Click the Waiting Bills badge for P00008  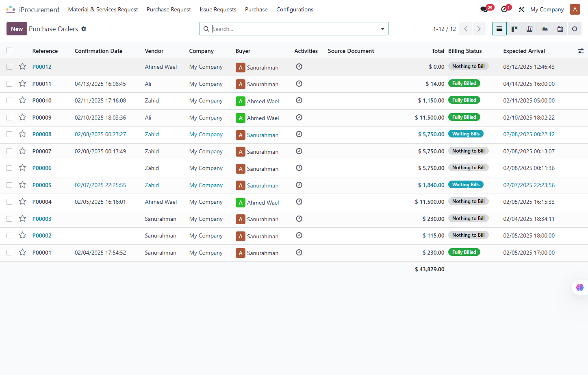pyautogui.click(x=466, y=134)
